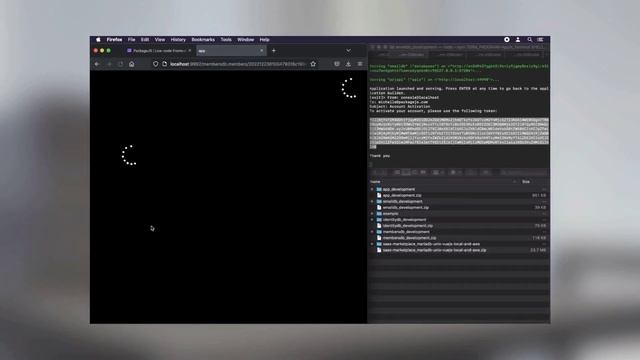
Task: Click the screen recording icon in menu bar
Action: 507,40
